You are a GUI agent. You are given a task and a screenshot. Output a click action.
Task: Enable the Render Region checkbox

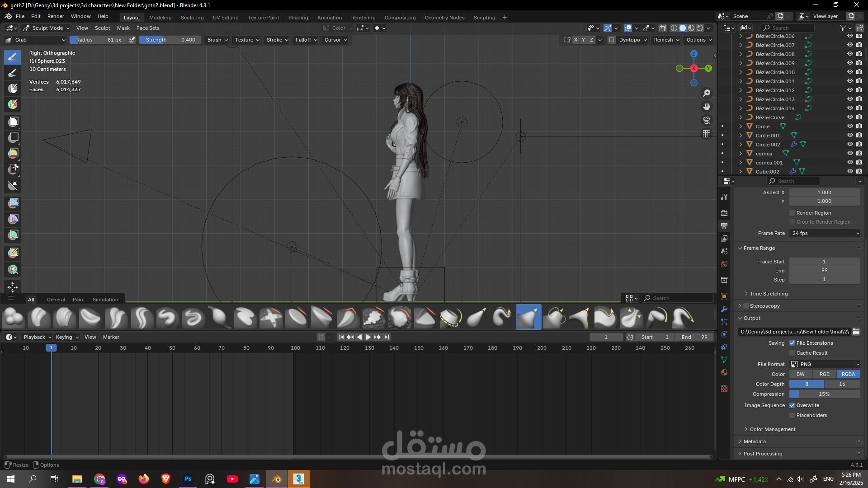pos(792,213)
